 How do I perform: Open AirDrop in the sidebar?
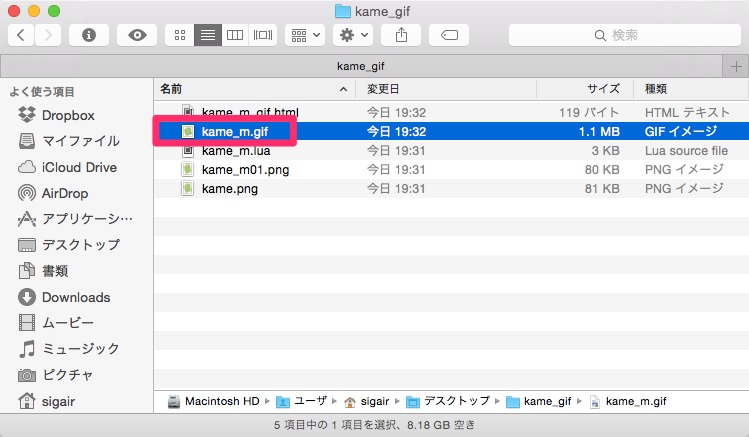(x=66, y=193)
